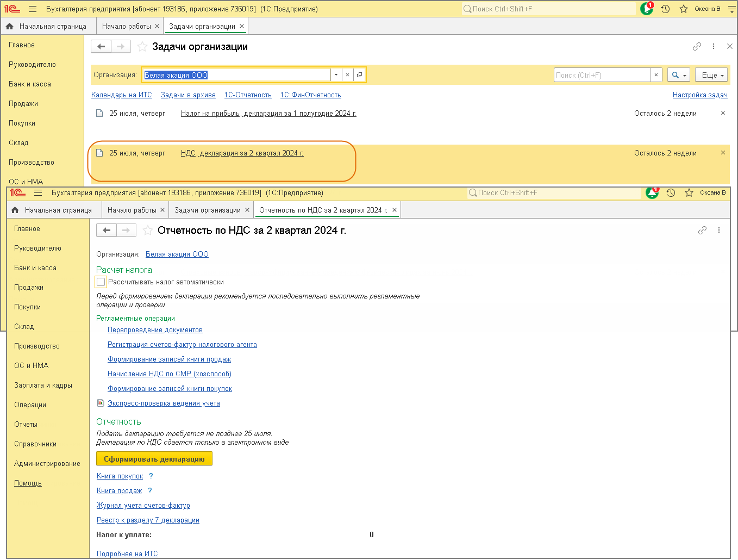Open НДС, декларация за 2 квартал task

242,153
